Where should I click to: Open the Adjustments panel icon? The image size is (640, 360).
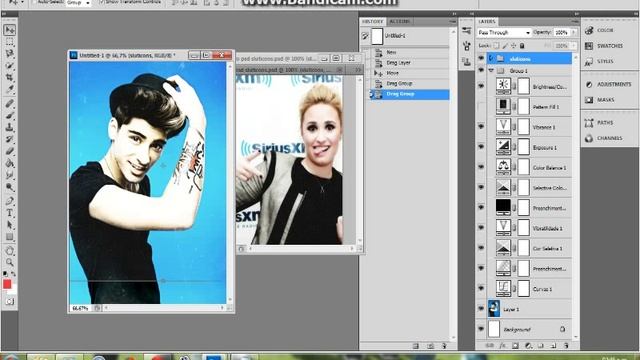[x=589, y=84]
